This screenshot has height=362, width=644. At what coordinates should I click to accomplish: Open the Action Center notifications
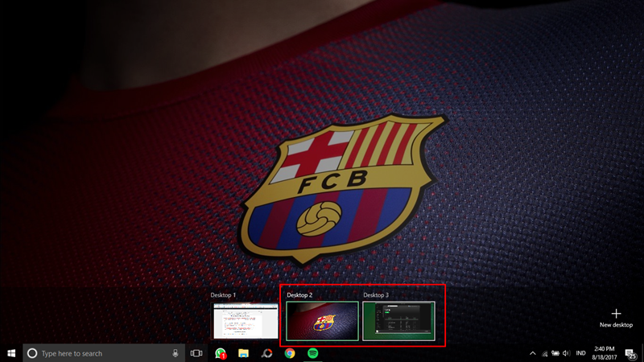[x=630, y=353]
